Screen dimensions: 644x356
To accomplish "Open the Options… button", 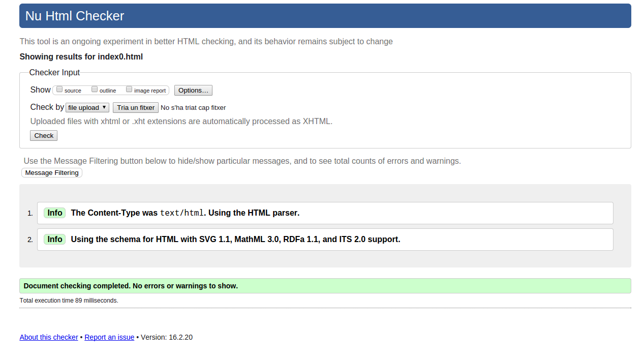I will (193, 91).
